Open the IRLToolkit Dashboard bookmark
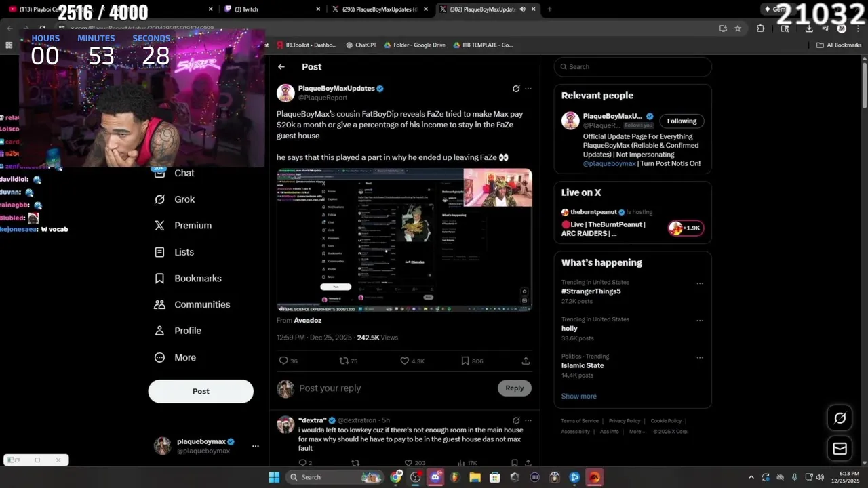The height and width of the screenshot is (488, 868). pos(306,45)
